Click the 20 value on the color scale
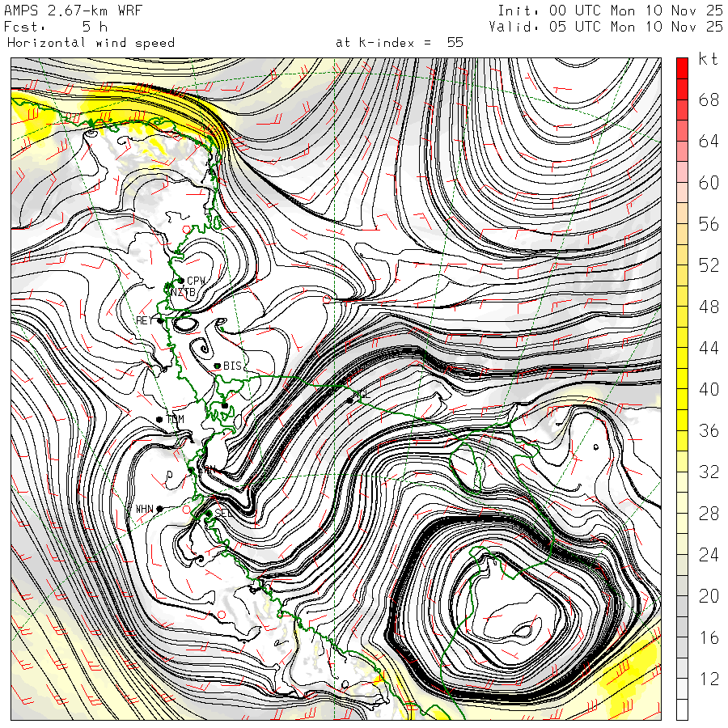 click(x=709, y=596)
